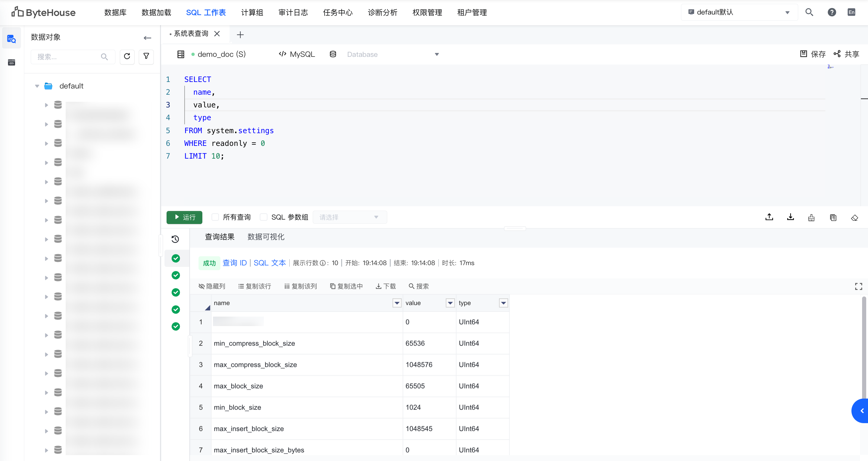Click the 运行 run button
Viewport: 868px width, 461px height.
[x=184, y=217]
